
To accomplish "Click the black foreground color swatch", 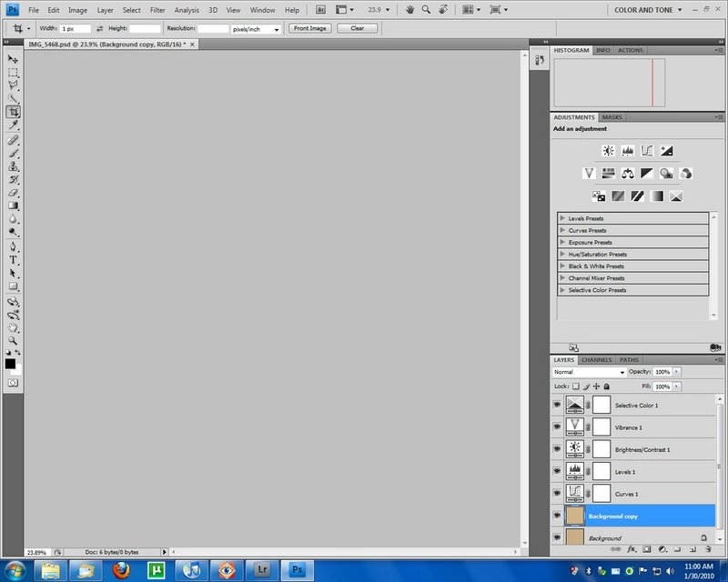I will tap(10, 364).
